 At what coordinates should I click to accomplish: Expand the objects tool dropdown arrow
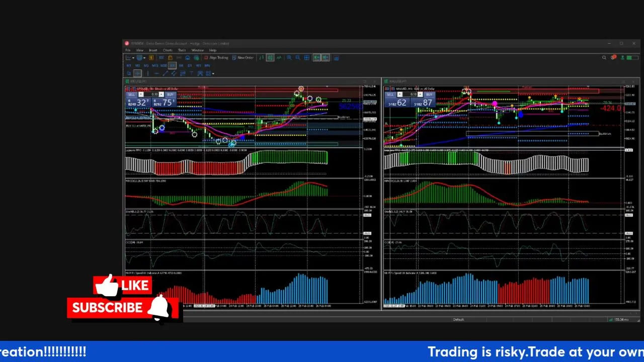click(213, 73)
